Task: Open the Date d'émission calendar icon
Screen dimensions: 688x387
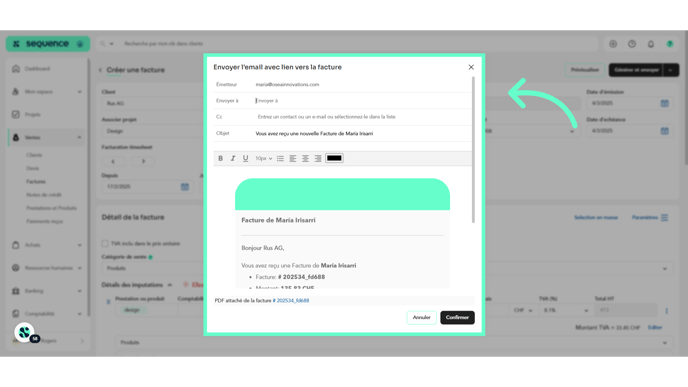Action: click(x=664, y=104)
